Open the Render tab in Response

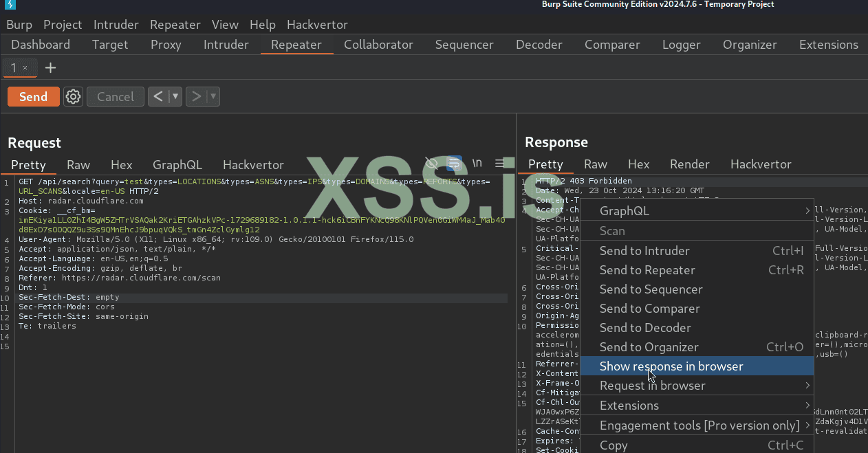click(689, 164)
